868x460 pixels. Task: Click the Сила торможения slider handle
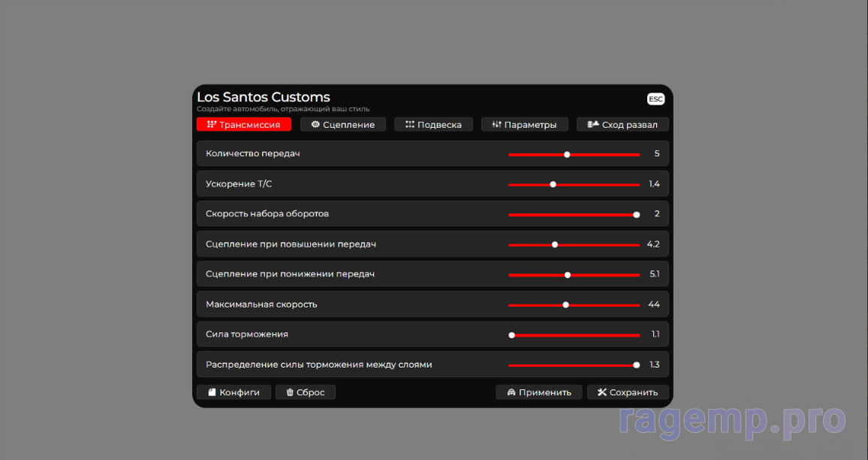[512, 334]
